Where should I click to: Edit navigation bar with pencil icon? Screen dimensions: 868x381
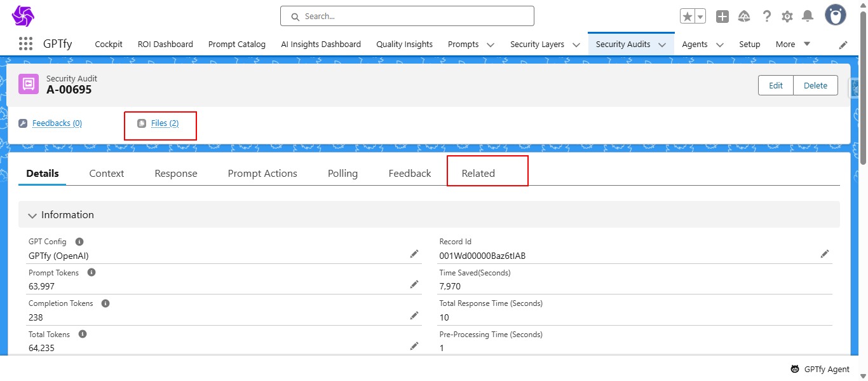pos(843,45)
